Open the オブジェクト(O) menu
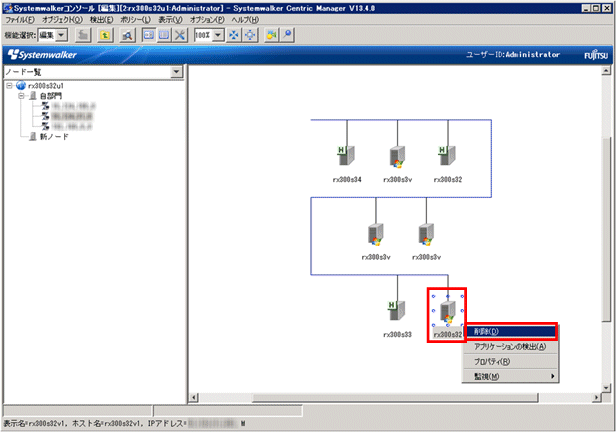Viewport: 616px width, 432px height. pos(62,20)
